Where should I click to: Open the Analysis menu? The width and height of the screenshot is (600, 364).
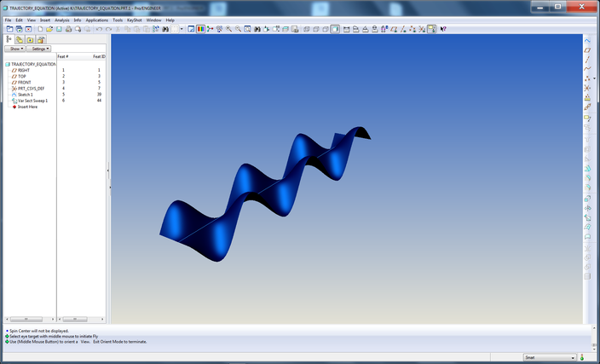click(x=62, y=20)
